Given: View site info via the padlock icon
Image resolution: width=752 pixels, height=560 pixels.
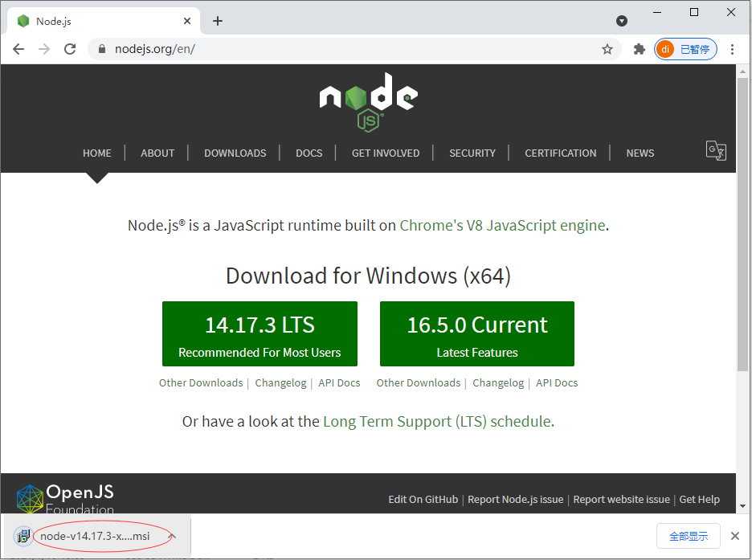Looking at the screenshot, I should [x=102, y=49].
